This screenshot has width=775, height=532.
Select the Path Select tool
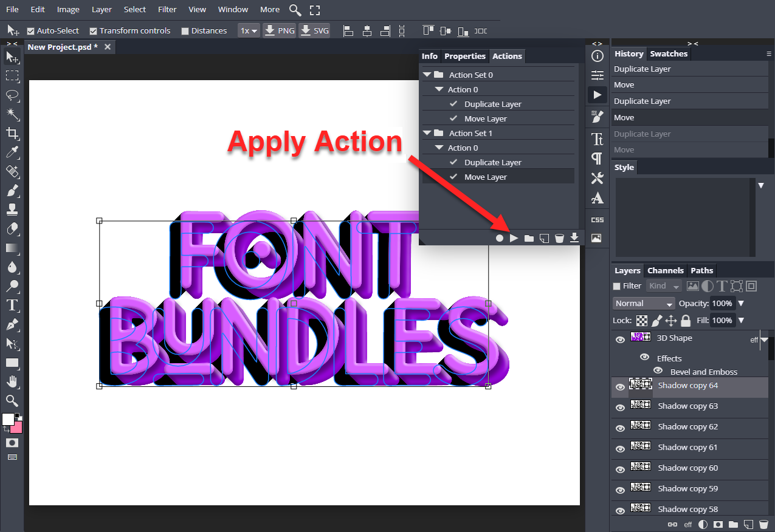click(12, 344)
